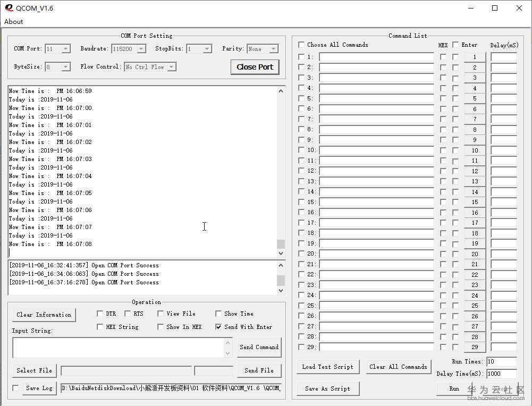
Task: Check Choose All Commands checkbox
Action: [x=301, y=45]
